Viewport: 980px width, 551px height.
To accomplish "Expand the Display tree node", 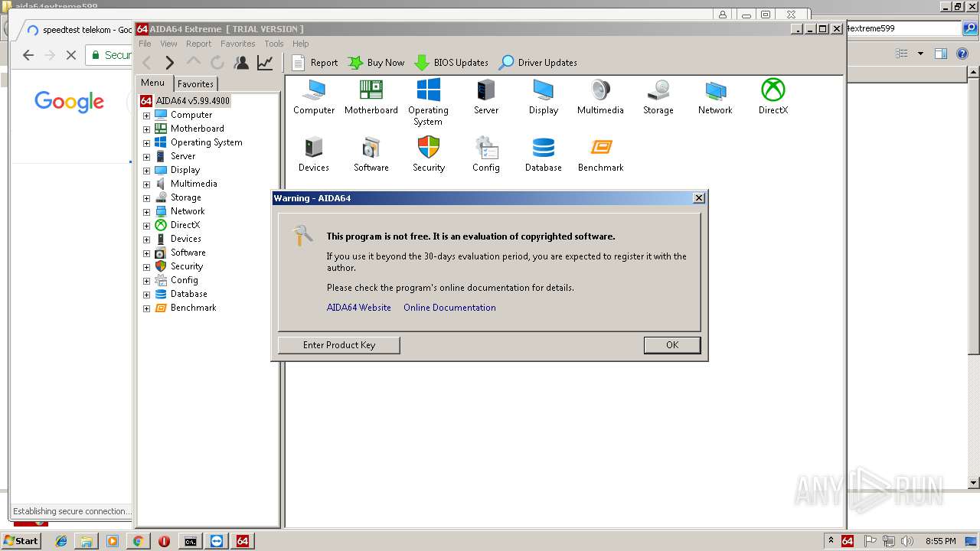I will click(146, 171).
